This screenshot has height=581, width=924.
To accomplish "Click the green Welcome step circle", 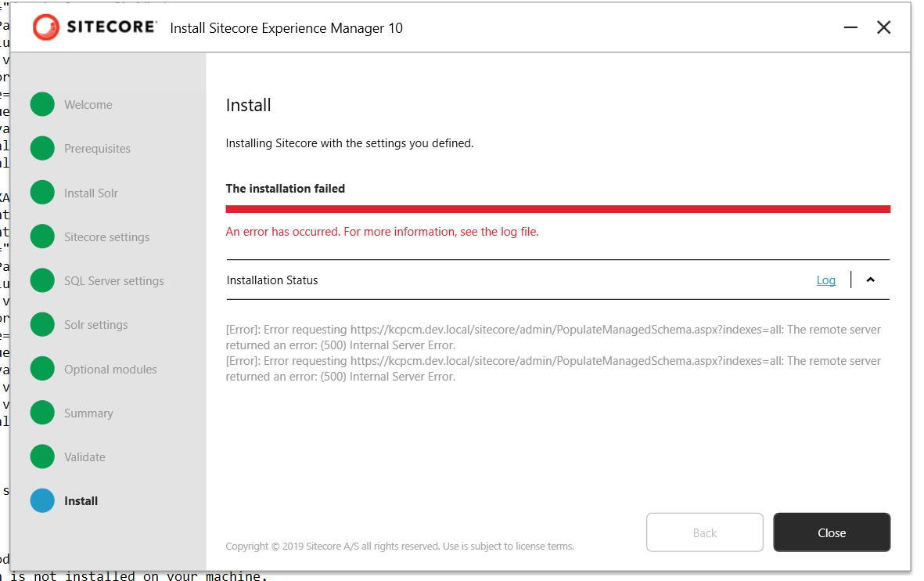I will click(x=42, y=104).
